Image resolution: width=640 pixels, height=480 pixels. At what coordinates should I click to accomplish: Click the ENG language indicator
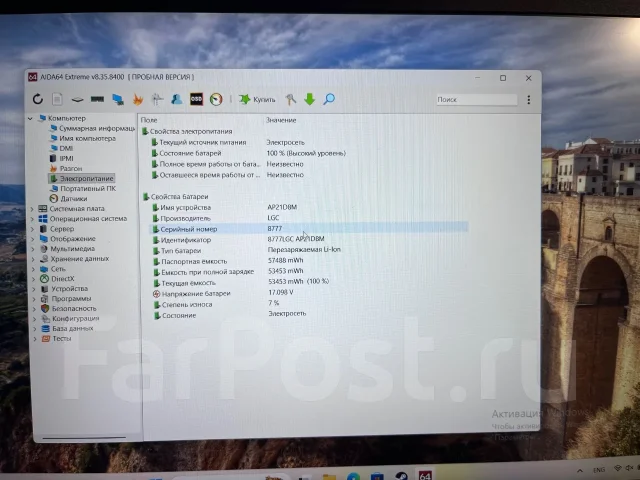coord(599,470)
